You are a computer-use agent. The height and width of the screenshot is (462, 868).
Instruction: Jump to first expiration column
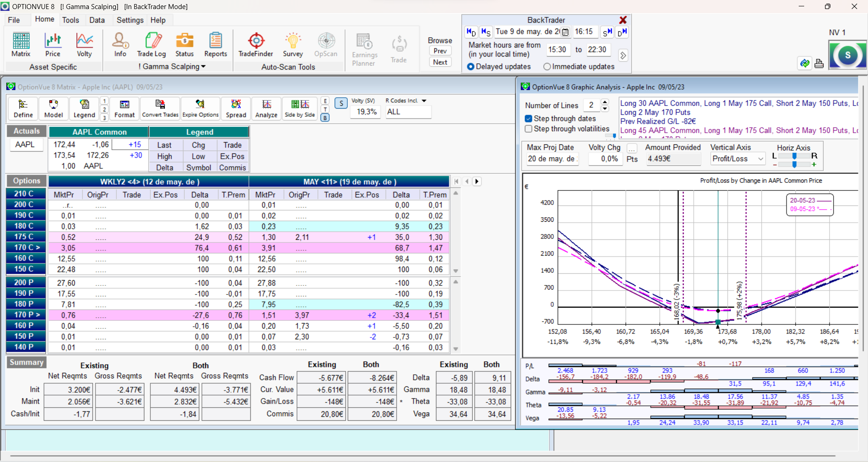tap(456, 181)
